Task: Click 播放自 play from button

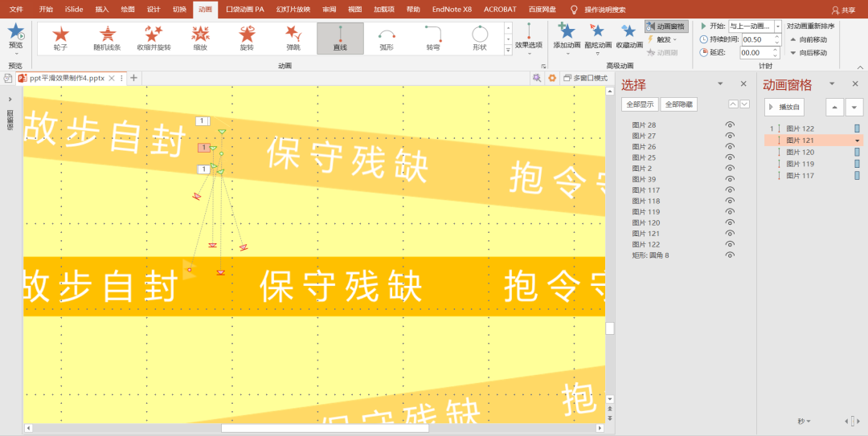Action: tap(784, 107)
